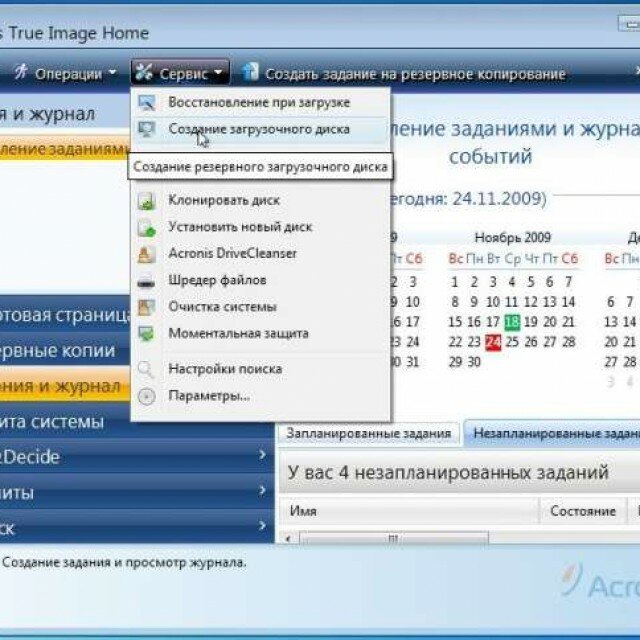Viewport: 640px width, 640px height.
Task: Select Шредер файлов menu entry
Action: point(260,280)
